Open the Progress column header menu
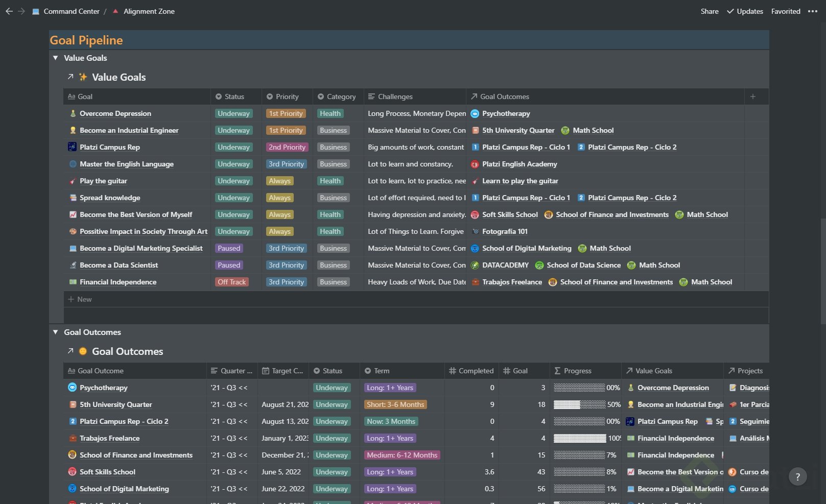826x504 pixels. (585, 371)
